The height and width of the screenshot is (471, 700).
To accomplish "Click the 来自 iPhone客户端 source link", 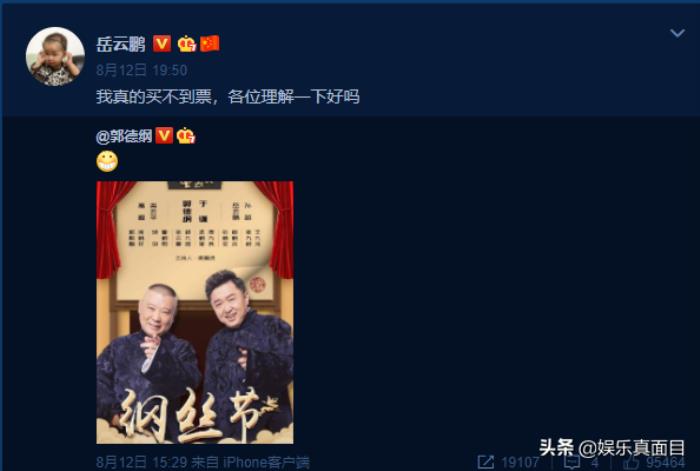I will (250, 462).
